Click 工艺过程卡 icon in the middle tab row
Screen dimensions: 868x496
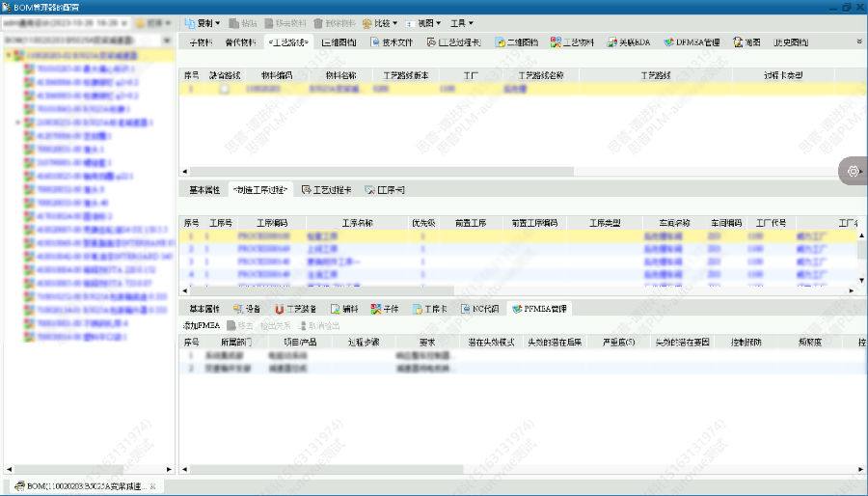306,190
